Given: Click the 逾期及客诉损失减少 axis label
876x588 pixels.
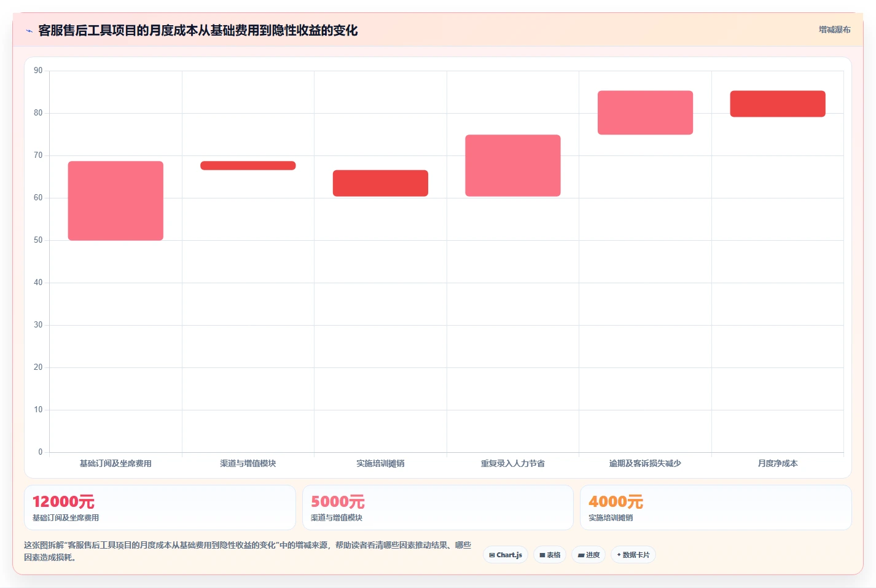Looking at the screenshot, I should 645,463.
